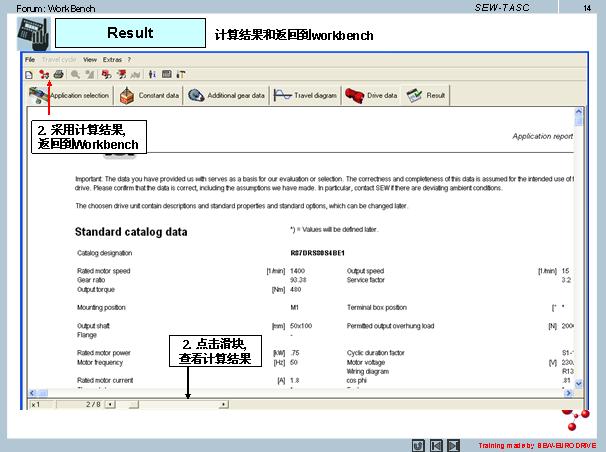
Task: Click the catalog designation R87DRS80S4BE1
Action: coord(317,253)
